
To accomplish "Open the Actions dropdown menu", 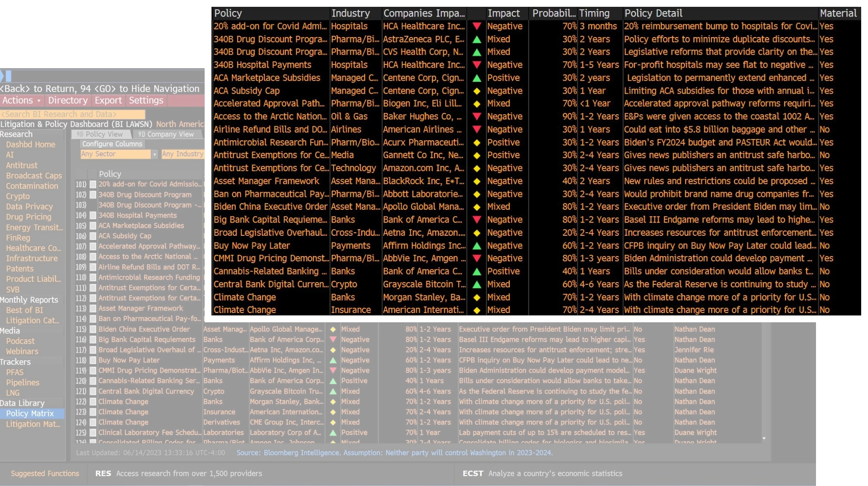I will [x=21, y=101].
